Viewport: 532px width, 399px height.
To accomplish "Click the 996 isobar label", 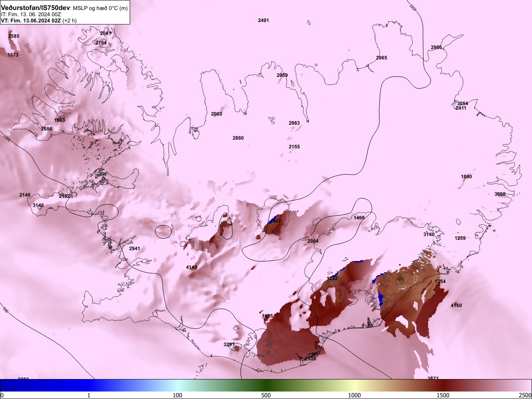I will tap(5, 310).
